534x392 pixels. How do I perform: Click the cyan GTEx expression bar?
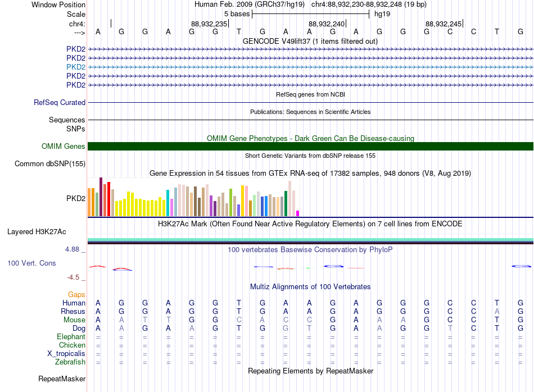[x=168, y=203]
